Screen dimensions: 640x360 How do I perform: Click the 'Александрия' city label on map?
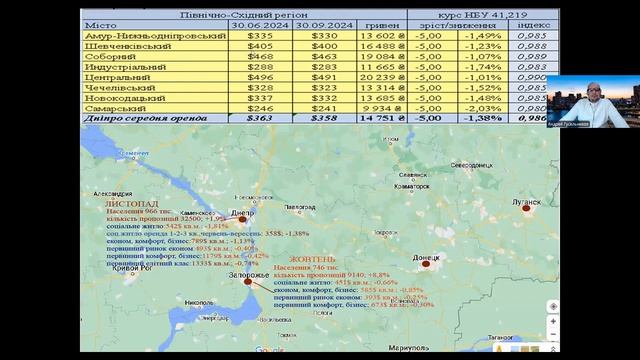point(113,194)
